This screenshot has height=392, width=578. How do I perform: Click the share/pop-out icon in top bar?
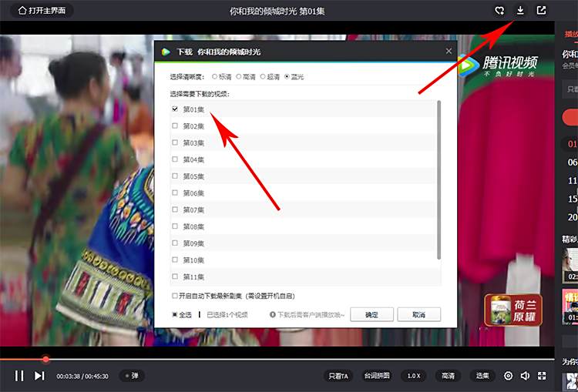point(541,10)
